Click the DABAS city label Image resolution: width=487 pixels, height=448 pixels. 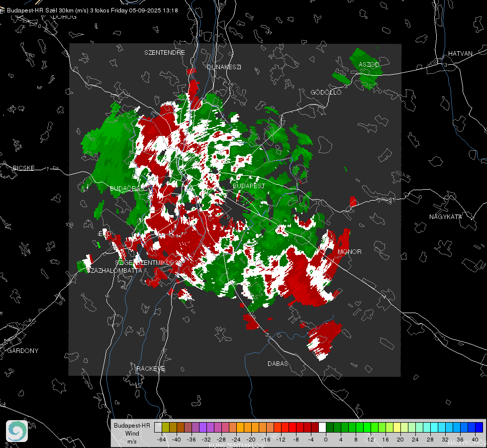pyautogui.click(x=278, y=363)
